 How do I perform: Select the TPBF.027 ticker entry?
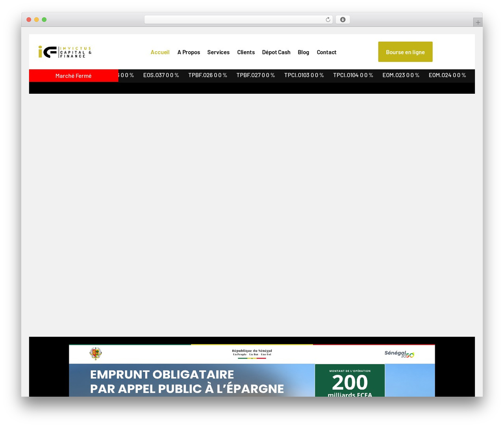tap(256, 75)
